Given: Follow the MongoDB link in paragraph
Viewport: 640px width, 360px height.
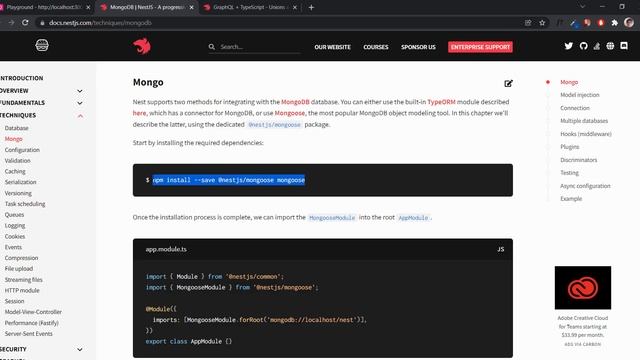Looking at the screenshot, I should (x=295, y=102).
